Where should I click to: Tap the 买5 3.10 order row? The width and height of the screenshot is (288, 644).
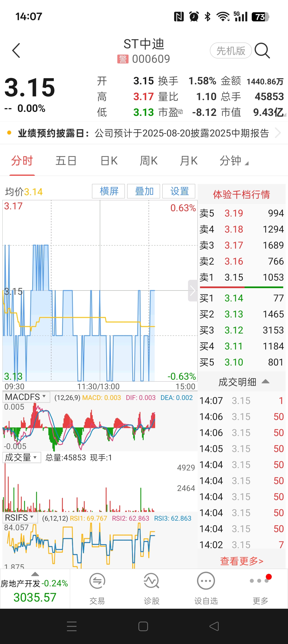[x=242, y=362]
